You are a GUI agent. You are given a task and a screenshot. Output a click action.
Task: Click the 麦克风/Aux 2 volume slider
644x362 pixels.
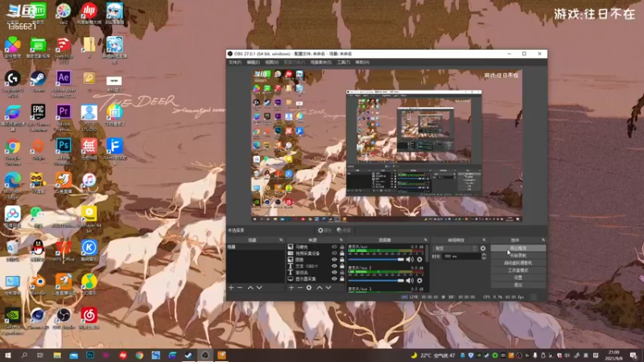376,281
